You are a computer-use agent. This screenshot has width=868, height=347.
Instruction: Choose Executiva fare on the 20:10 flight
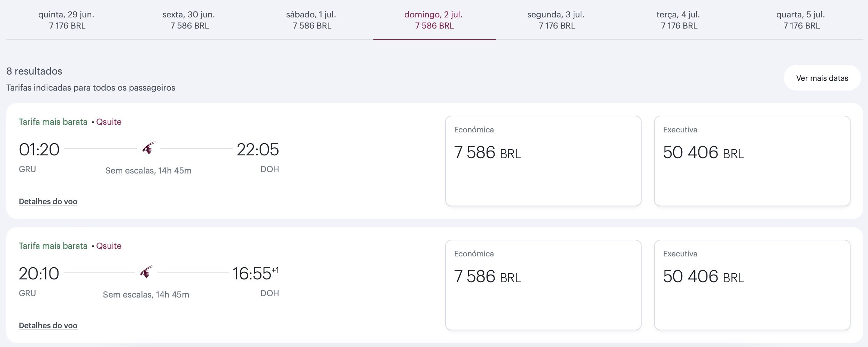point(752,285)
